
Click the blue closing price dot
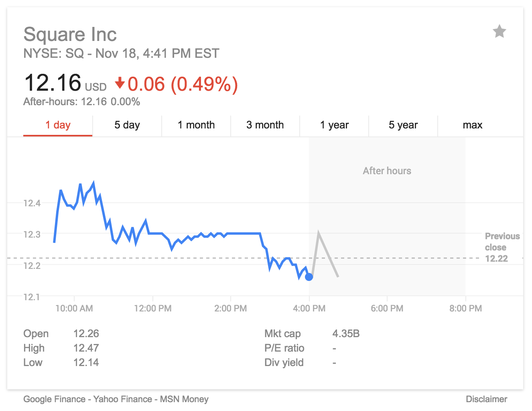pyautogui.click(x=309, y=277)
